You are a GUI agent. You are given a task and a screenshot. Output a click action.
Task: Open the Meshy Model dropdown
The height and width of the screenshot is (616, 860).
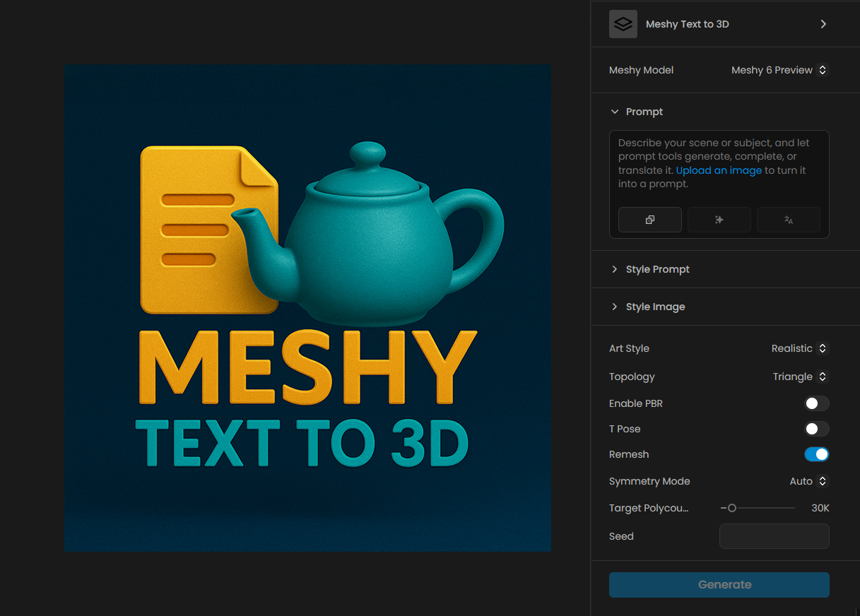(779, 70)
